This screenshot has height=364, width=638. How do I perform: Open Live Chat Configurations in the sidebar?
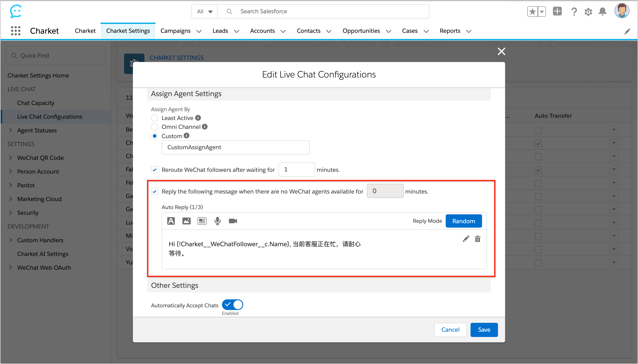point(56,117)
